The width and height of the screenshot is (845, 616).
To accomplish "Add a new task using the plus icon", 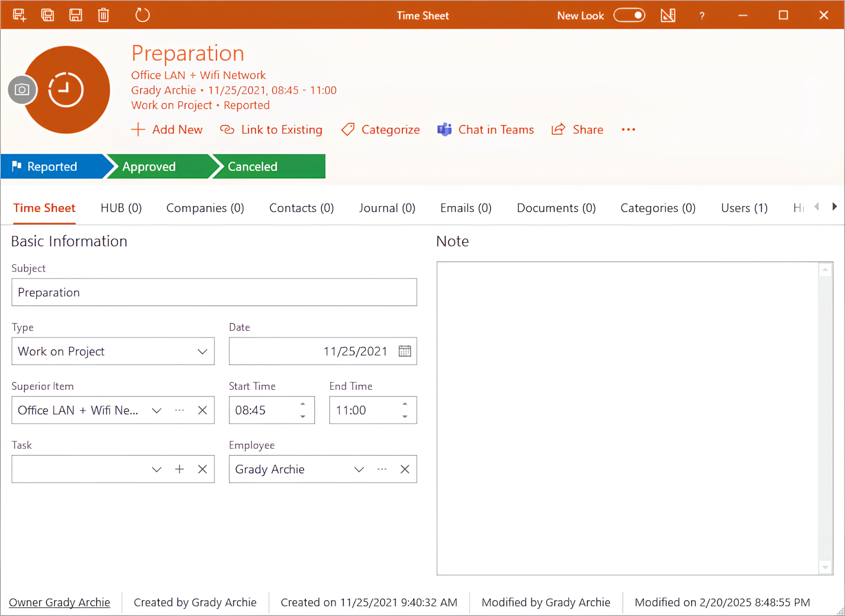I will (x=180, y=469).
